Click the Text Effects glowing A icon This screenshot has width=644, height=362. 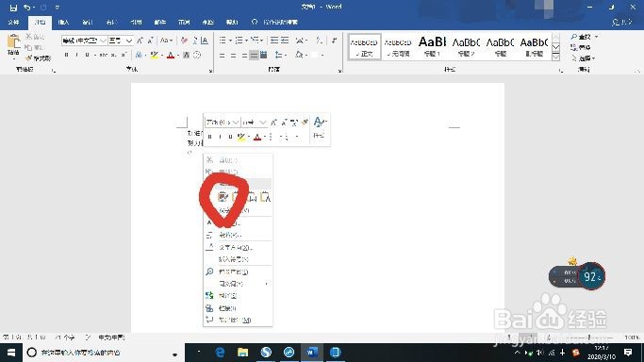click(139, 55)
